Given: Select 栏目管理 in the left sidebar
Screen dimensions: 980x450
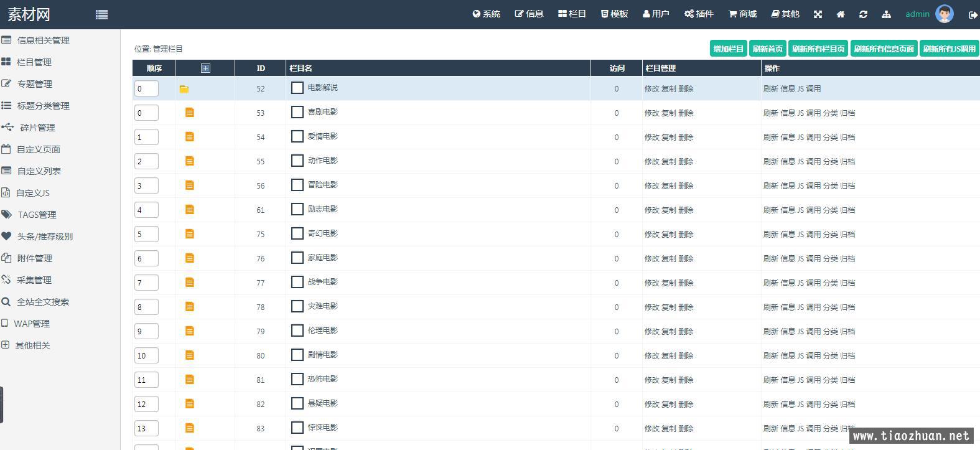Looking at the screenshot, I should (x=34, y=62).
